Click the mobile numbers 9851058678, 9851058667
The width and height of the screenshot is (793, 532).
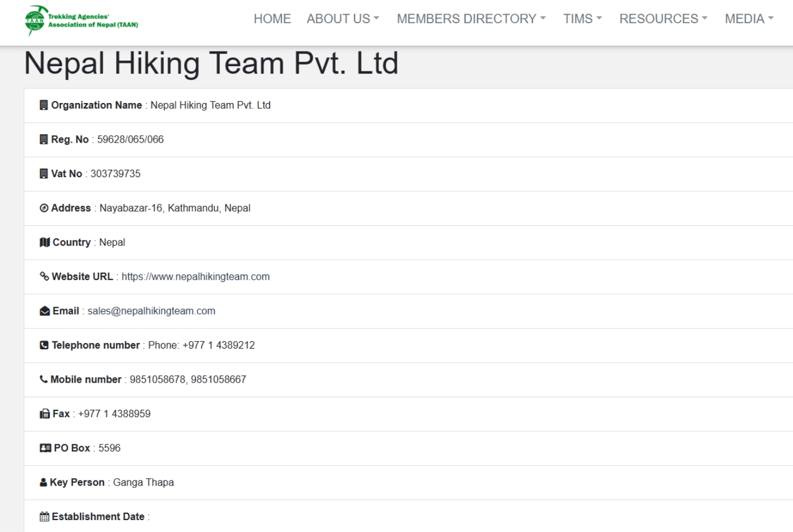[188, 380]
